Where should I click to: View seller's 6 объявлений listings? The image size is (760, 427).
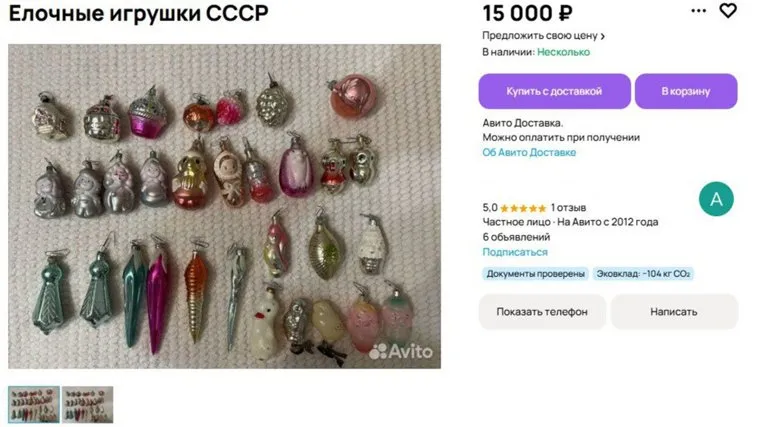(x=516, y=237)
